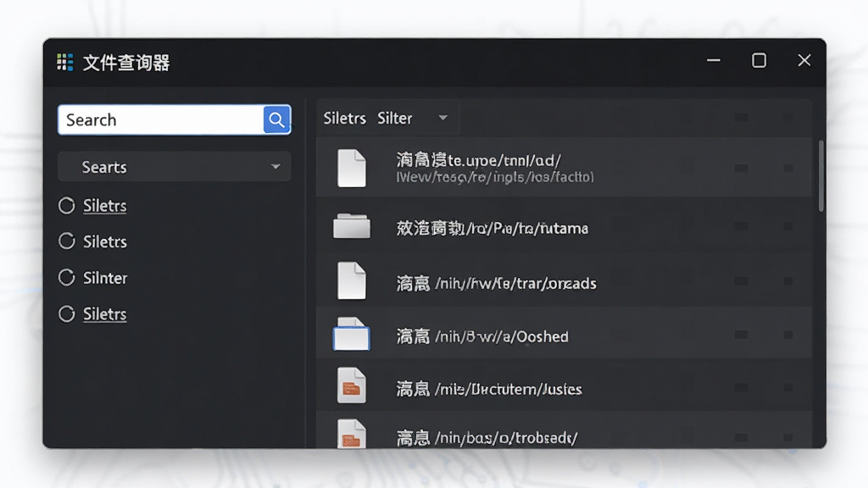The image size is (868, 488).
Task: Minimize the 文件查询器 window
Action: pyautogui.click(x=714, y=60)
